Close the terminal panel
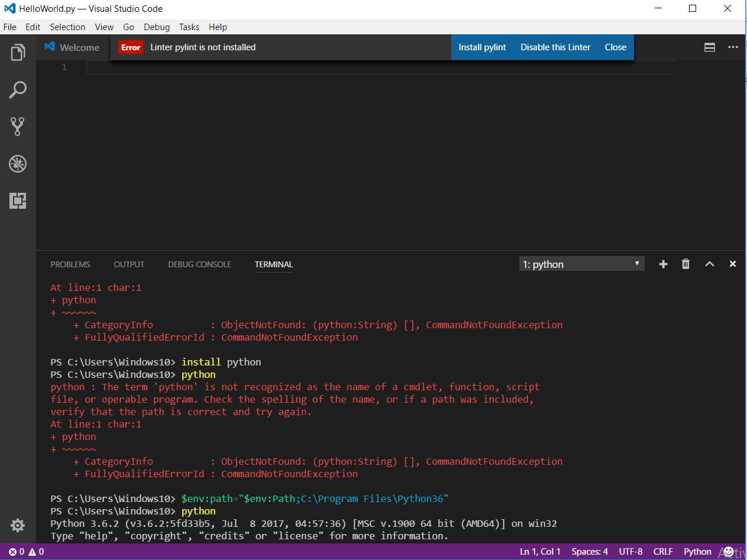Viewport: 747px width, 560px height. click(x=733, y=264)
